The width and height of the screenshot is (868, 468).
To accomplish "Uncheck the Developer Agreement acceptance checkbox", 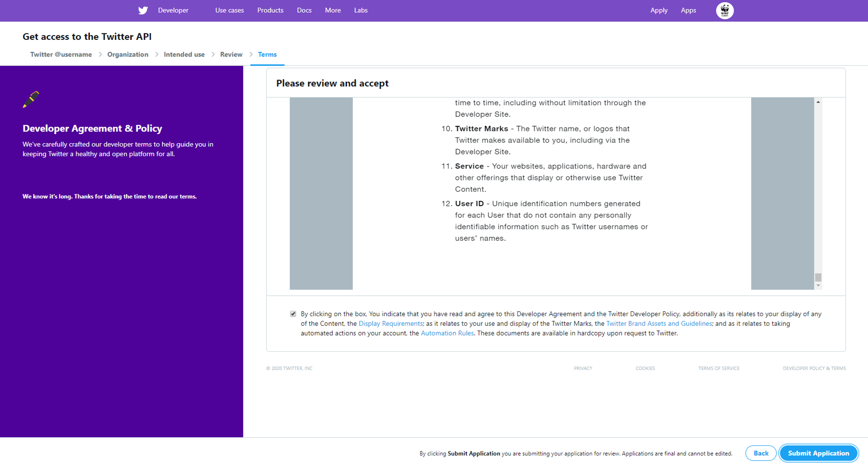I will pyautogui.click(x=293, y=314).
